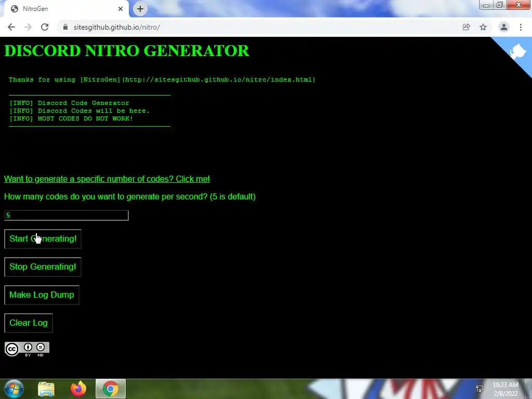This screenshot has width=532, height=399.
Task: Bookmark this page with star
Action: point(483,27)
